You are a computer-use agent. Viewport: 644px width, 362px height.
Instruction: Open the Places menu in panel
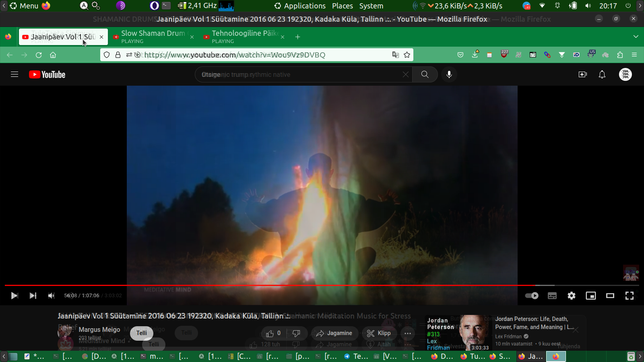[x=343, y=6]
